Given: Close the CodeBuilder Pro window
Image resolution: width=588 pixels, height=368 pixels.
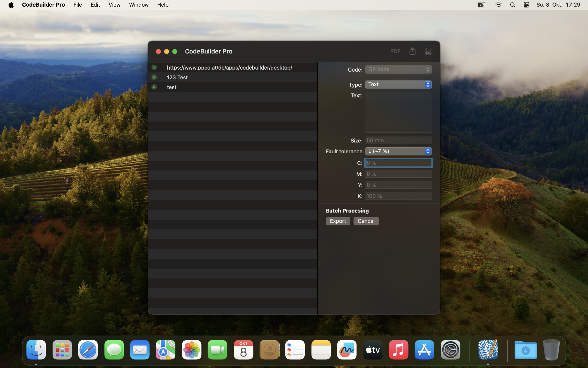Looking at the screenshot, I should pyautogui.click(x=158, y=51).
